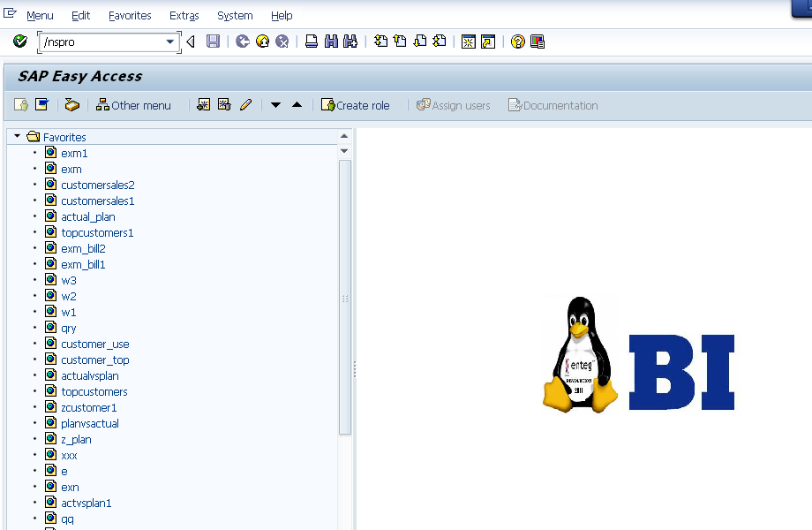Click the Add to Favorites icon
Viewport: 812px width, 530px height.
pyautogui.click(x=204, y=105)
